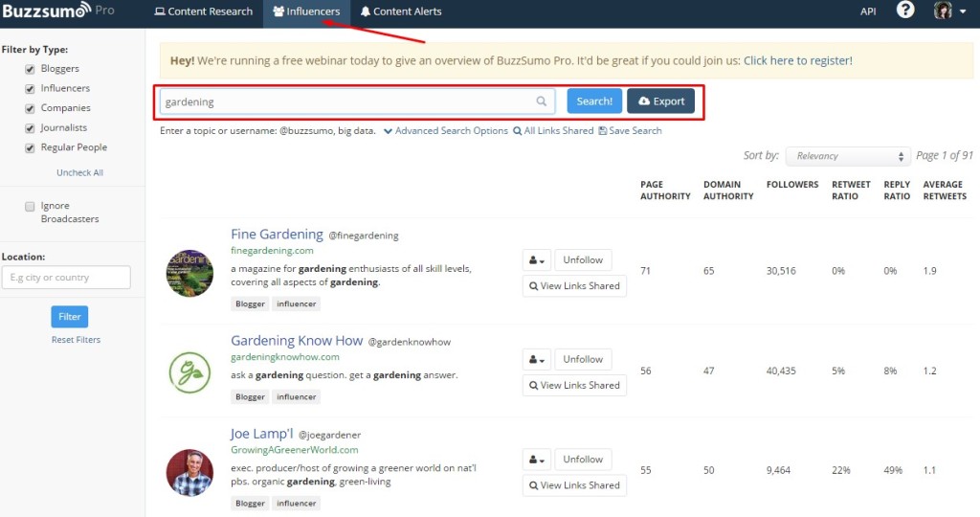Toggle the Regular People checkbox

[x=30, y=148]
